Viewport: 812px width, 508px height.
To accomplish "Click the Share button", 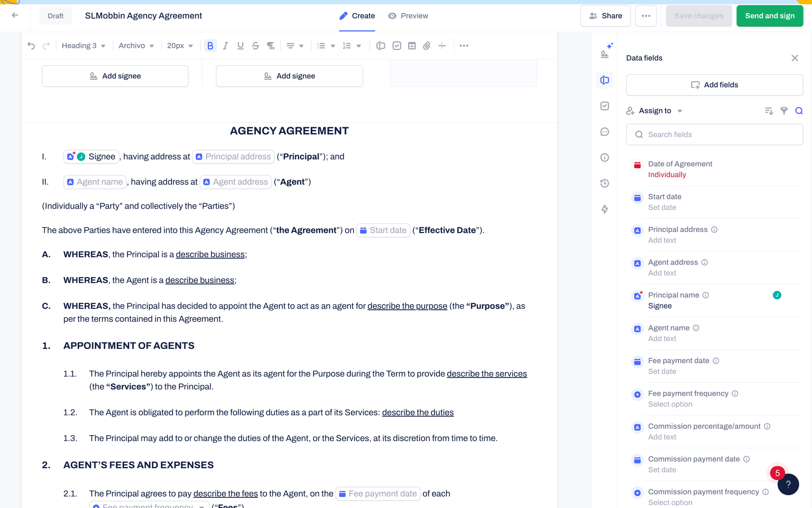I will coord(606,16).
